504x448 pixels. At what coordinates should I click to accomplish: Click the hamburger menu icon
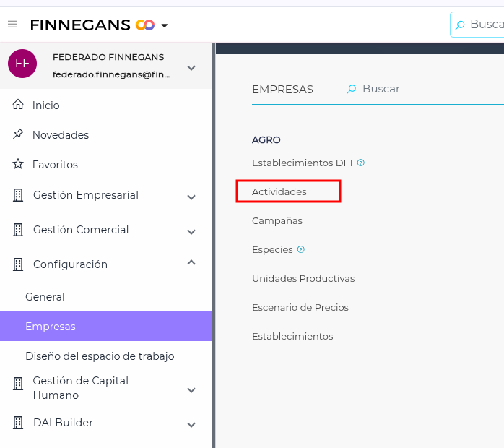coord(12,25)
